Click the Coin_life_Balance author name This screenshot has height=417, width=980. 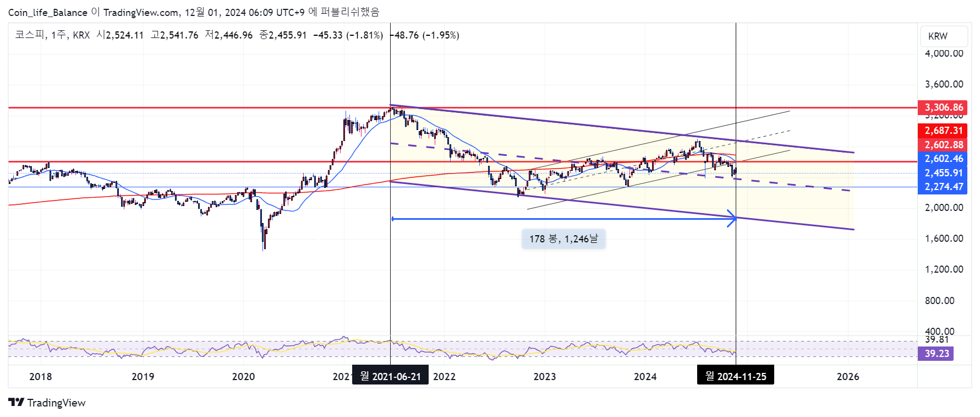pyautogui.click(x=47, y=12)
